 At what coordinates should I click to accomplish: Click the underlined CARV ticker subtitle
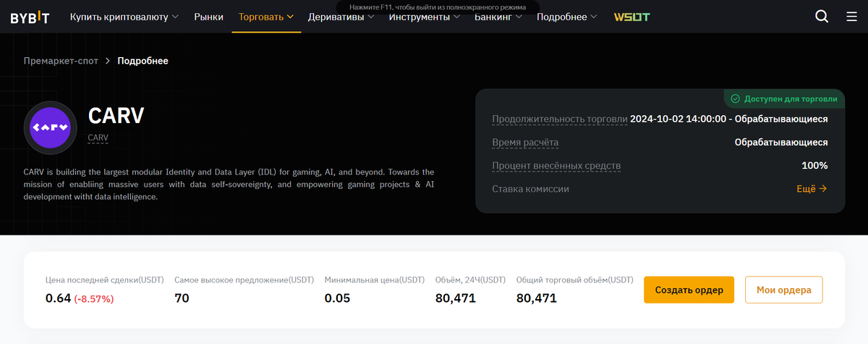point(98,137)
